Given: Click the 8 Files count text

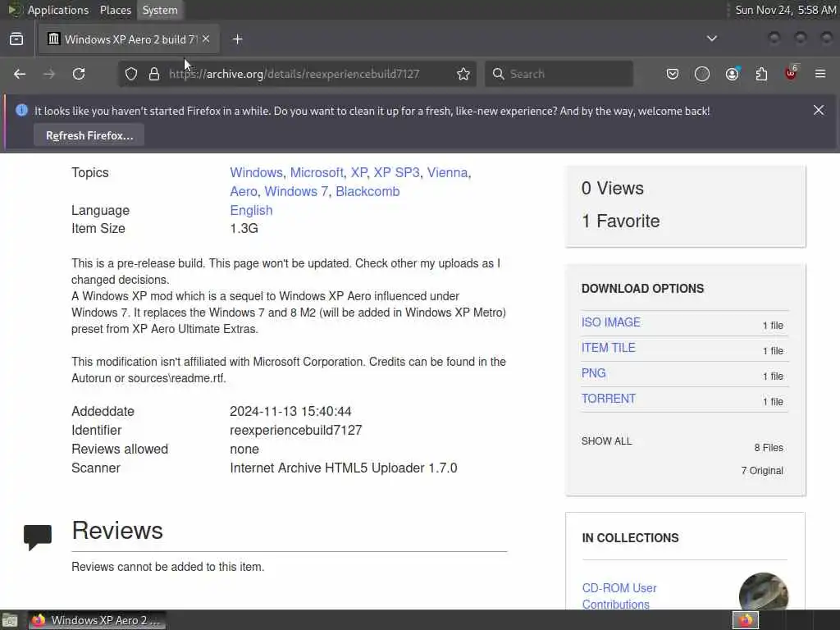Looking at the screenshot, I should (768, 447).
